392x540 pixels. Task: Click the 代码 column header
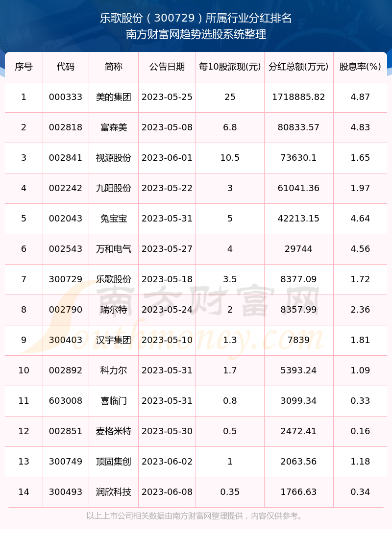pyautogui.click(x=66, y=67)
